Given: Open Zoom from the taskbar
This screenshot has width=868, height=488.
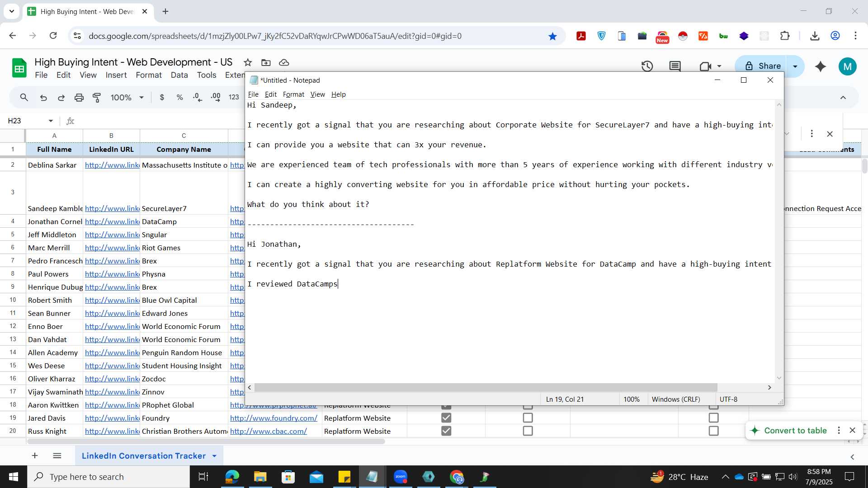Looking at the screenshot, I should tap(401, 477).
